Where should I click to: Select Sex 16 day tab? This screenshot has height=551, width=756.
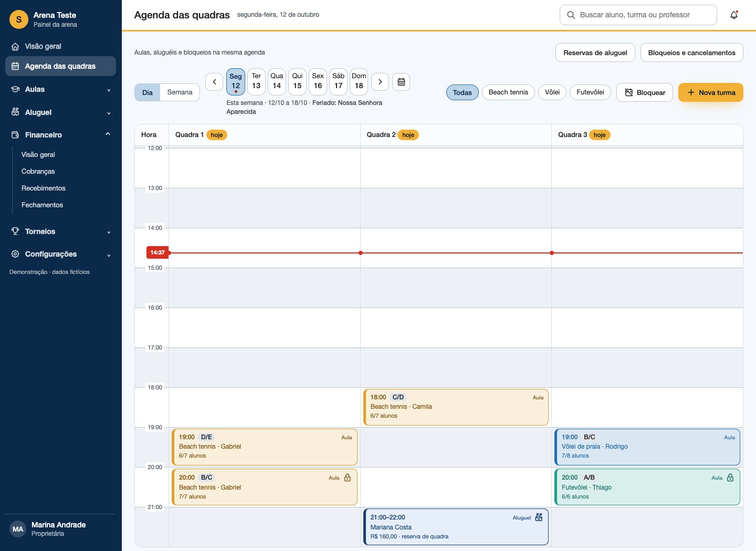[318, 82]
